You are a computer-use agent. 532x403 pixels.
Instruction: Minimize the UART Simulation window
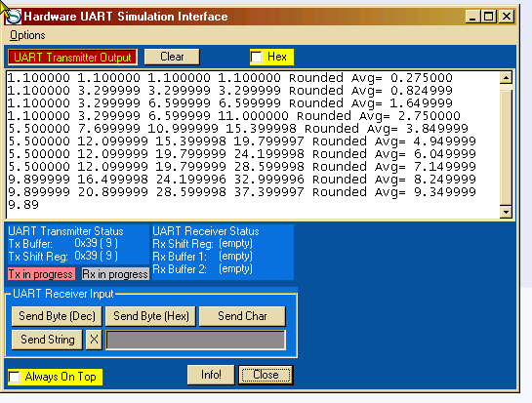[x=472, y=17]
